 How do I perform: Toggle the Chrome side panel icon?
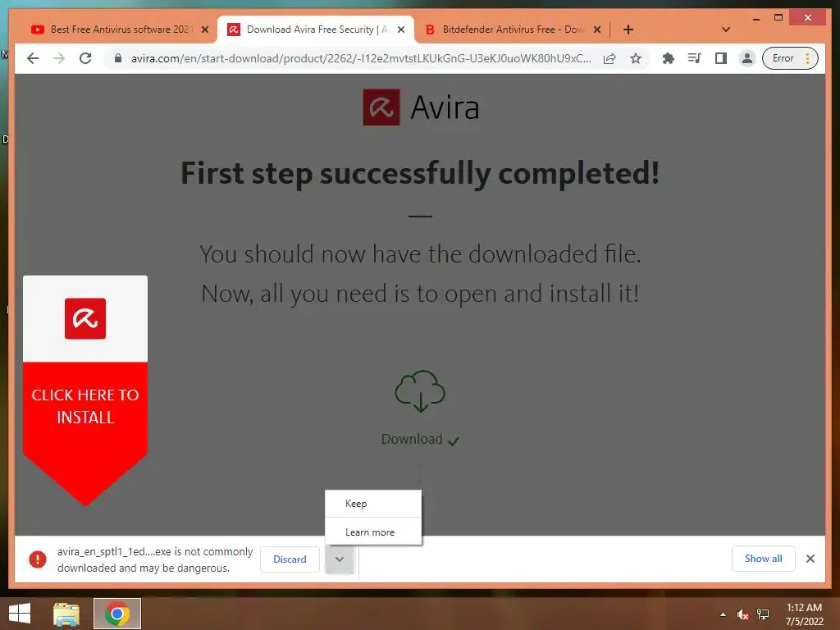(x=720, y=58)
